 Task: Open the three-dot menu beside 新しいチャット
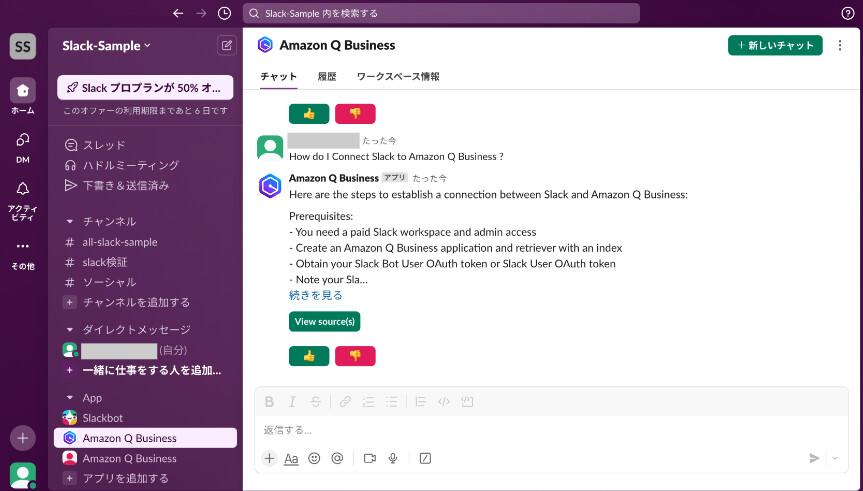coord(840,45)
